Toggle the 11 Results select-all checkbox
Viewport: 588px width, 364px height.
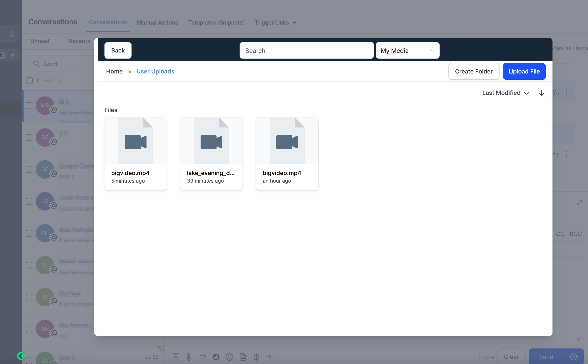tap(29, 81)
